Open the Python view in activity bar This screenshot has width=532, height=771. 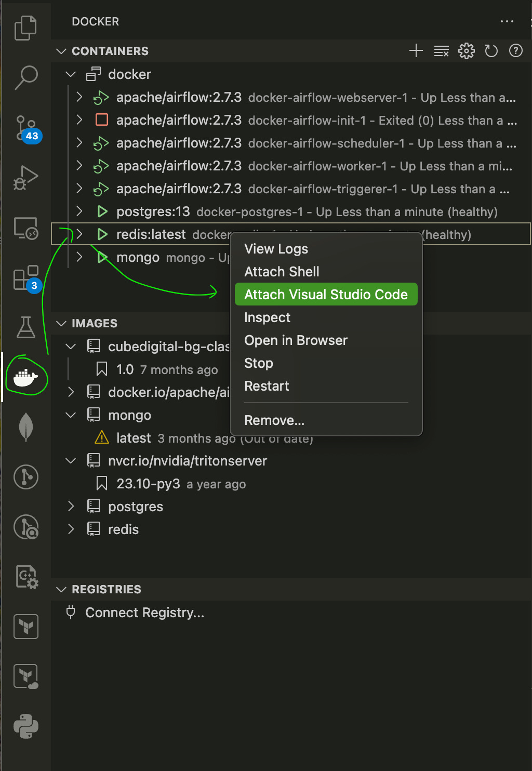pyautogui.click(x=25, y=726)
